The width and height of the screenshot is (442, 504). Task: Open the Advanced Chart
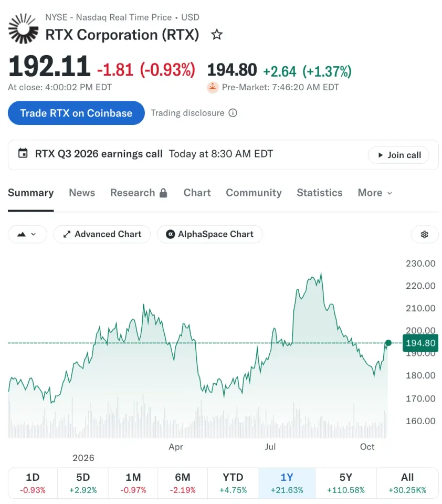(102, 234)
